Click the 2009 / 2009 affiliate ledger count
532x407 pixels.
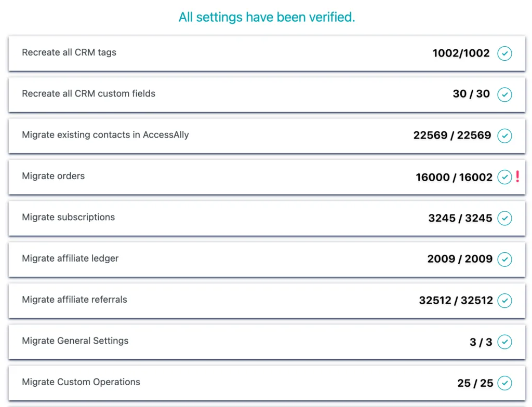point(460,259)
